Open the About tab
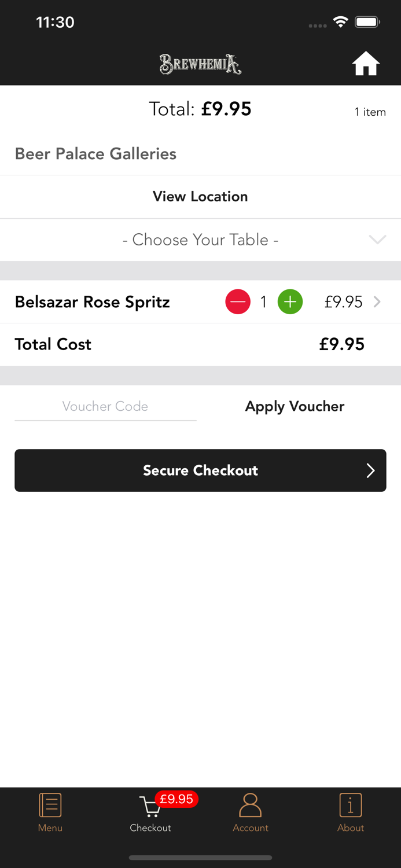The height and width of the screenshot is (868, 401). 351,812
